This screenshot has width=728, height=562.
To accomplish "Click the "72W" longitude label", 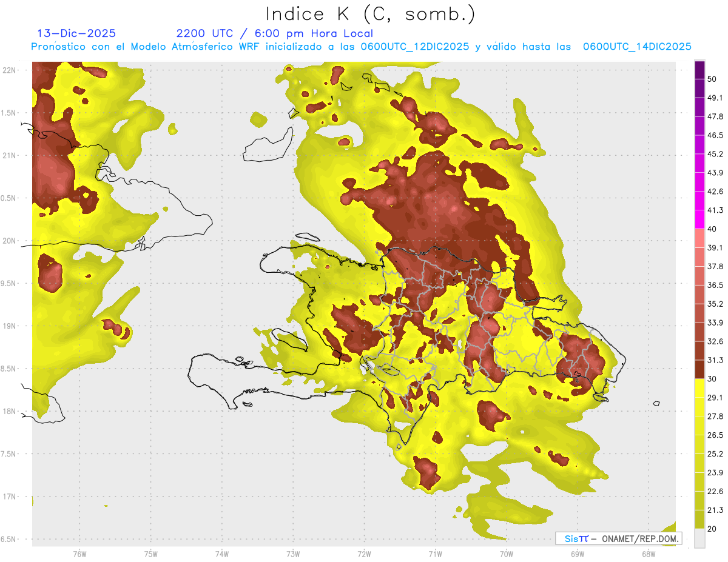I will [364, 554].
